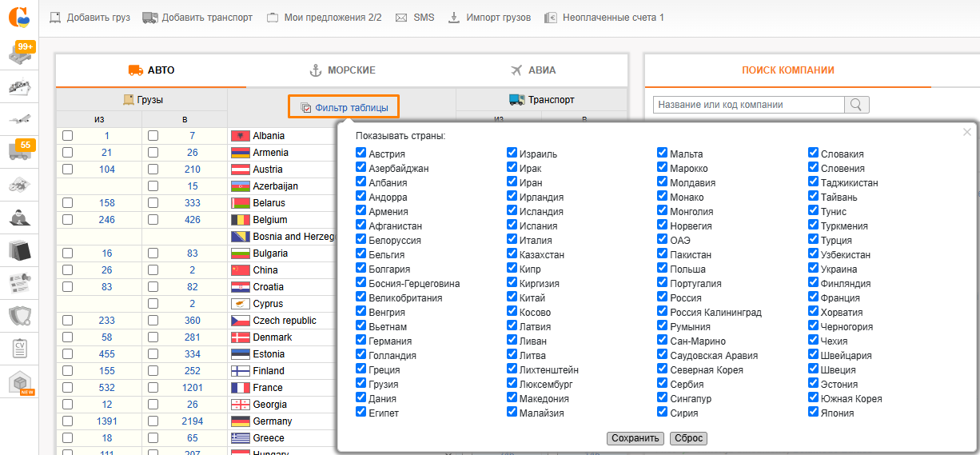
Task: Focus the company name or code search field
Action: [748, 105]
